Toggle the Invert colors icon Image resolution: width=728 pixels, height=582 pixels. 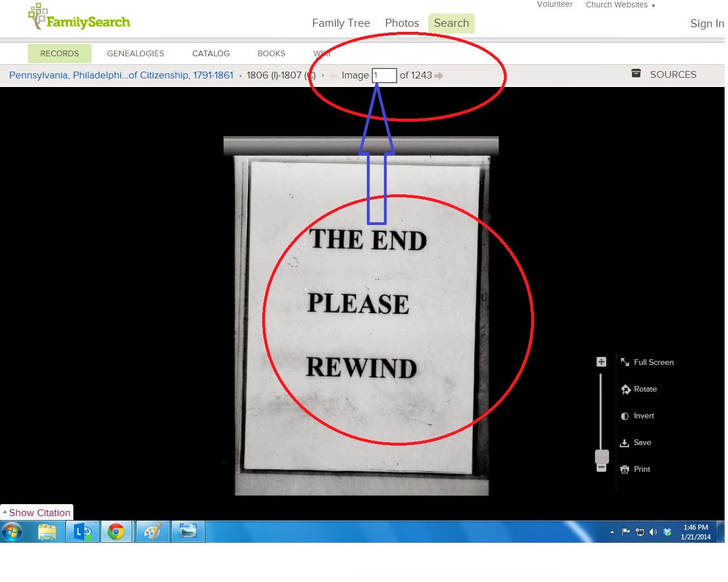[x=624, y=416]
